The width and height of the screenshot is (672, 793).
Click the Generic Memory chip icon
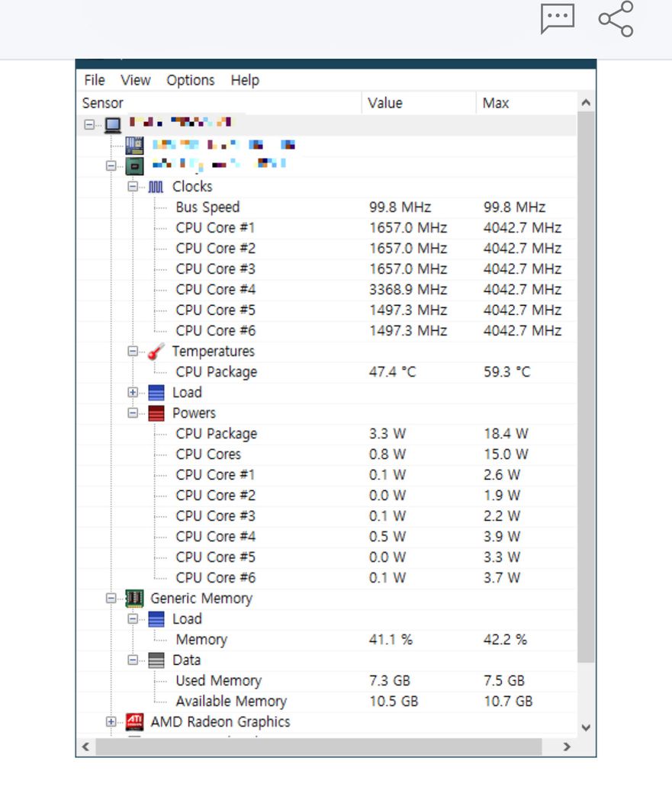(x=134, y=599)
